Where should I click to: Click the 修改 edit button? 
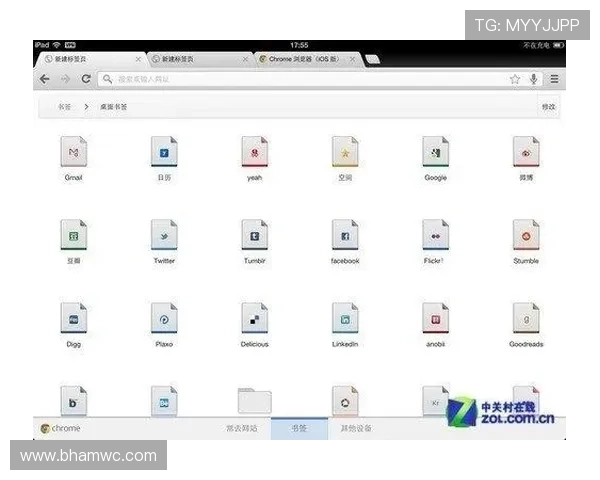[548, 106]
